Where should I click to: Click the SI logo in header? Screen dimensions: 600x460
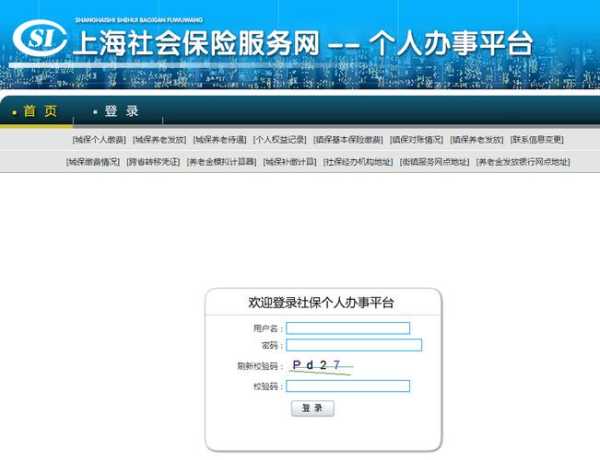coord(40,38)
